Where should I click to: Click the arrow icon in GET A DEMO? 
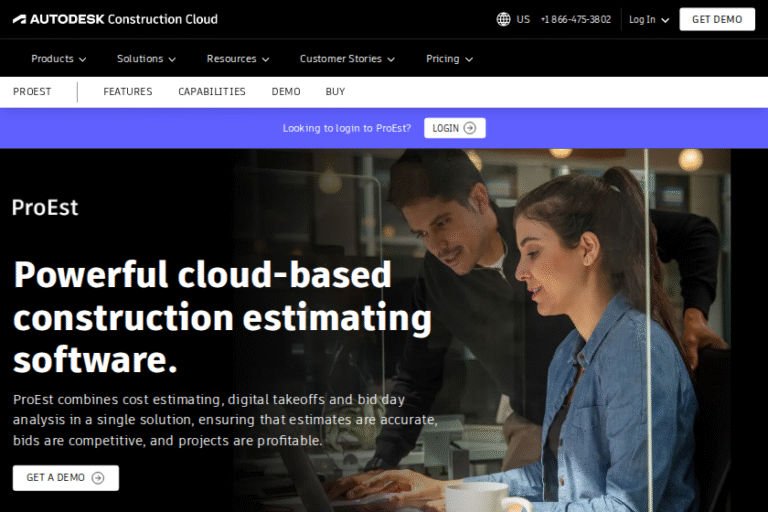tap(98, 478)
